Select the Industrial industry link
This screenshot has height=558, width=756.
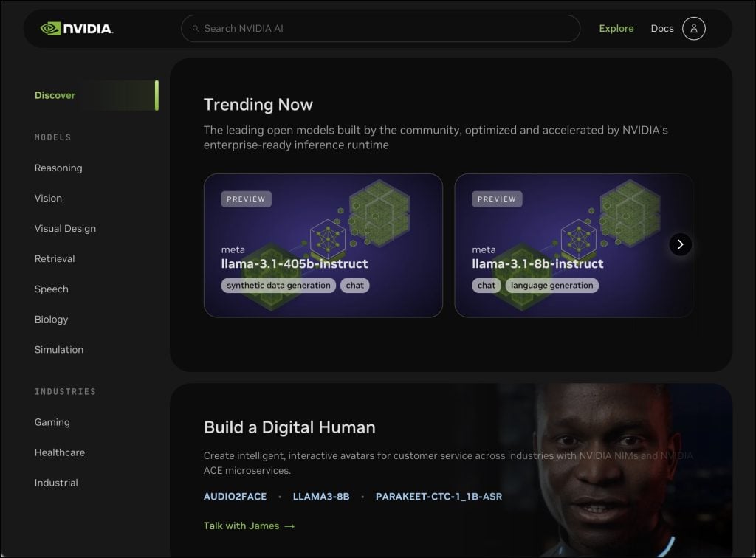click(56, 483)
